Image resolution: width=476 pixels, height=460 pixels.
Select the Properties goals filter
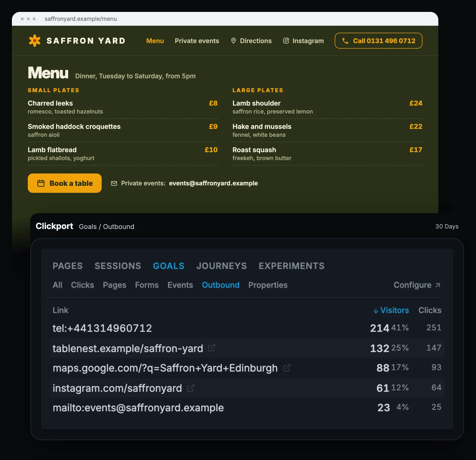point(268,285)
